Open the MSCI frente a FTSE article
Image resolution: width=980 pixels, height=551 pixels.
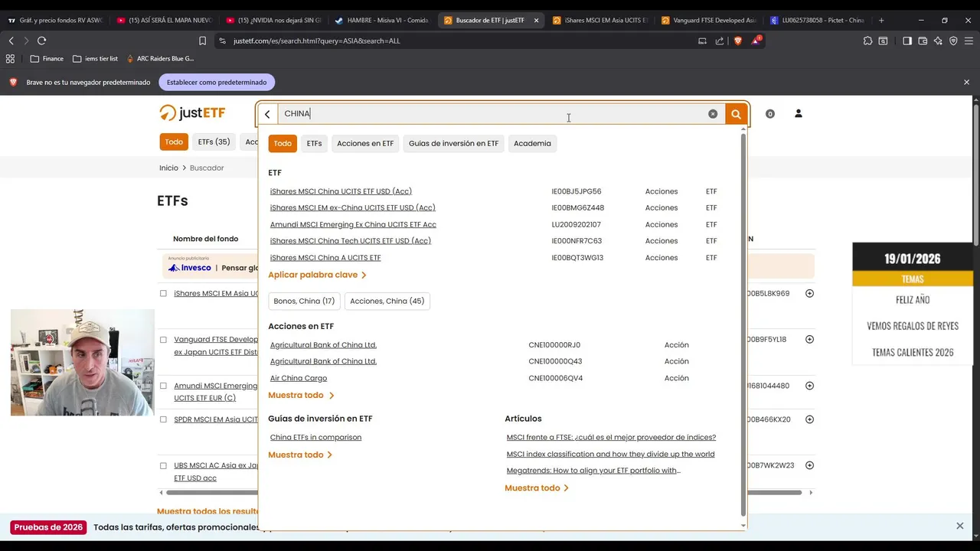point(611,438)
